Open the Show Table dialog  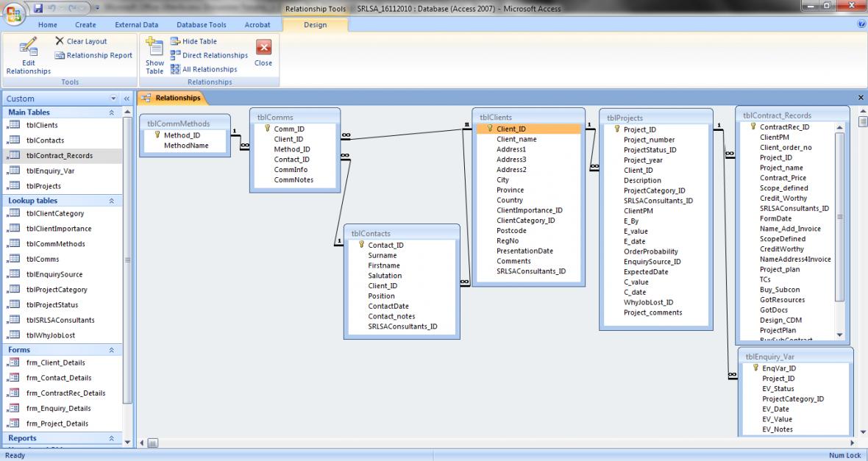click(154, 57)
